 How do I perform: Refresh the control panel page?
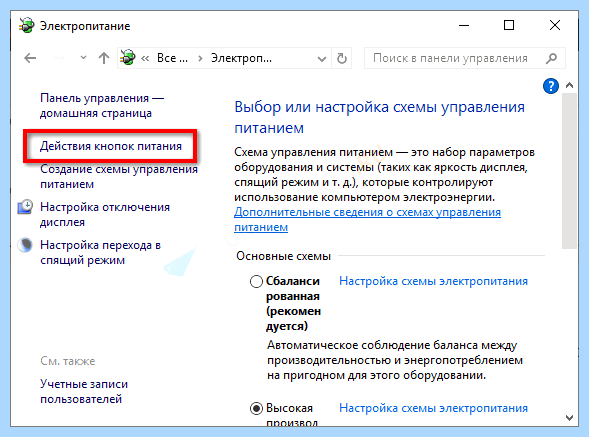point(341,58)
